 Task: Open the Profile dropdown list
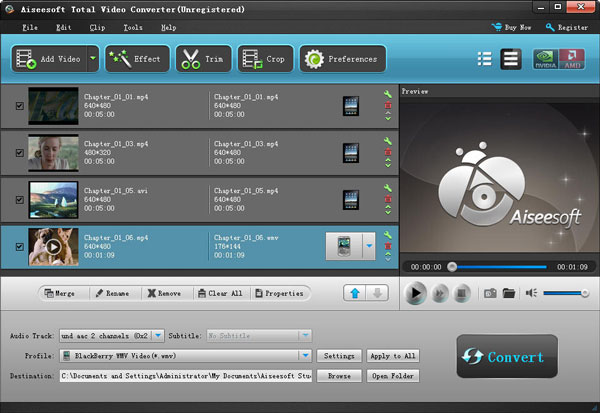tap(304, 355)
